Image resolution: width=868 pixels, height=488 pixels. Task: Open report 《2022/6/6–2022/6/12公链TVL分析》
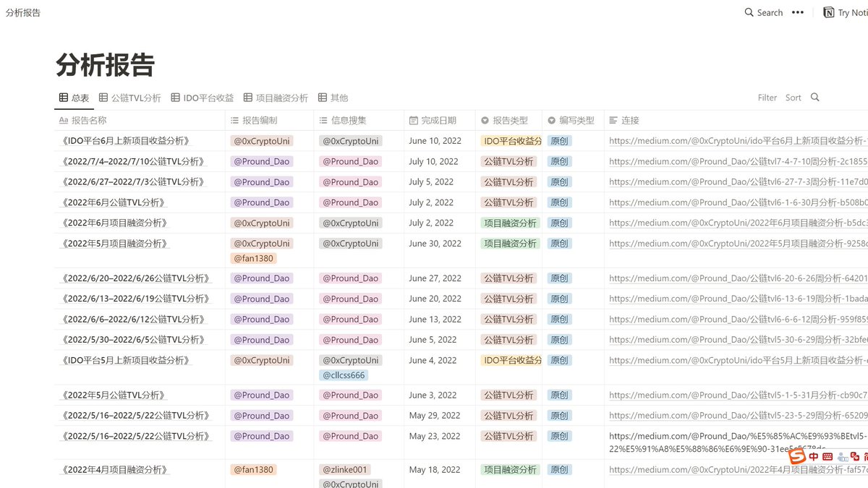point(134,319)
